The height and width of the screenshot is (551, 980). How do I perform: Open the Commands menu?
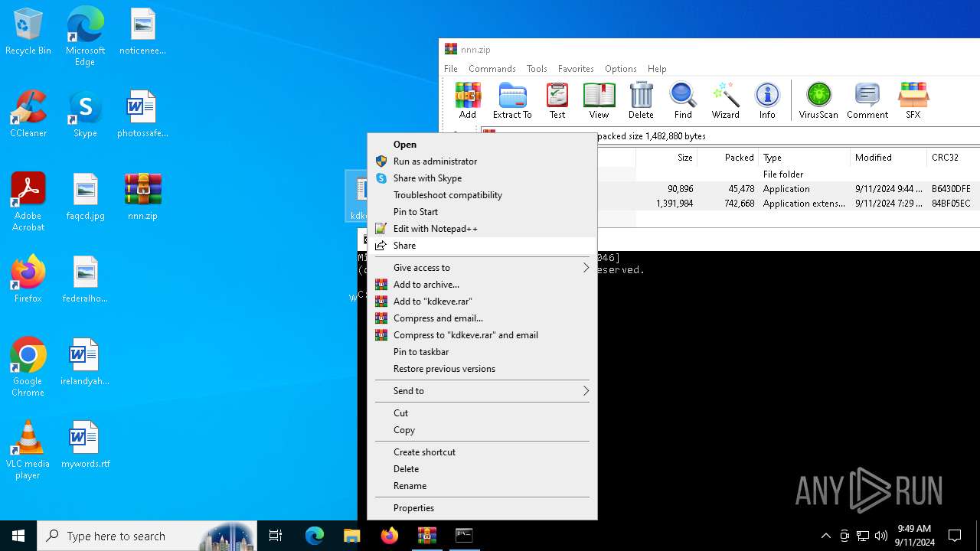(x=492, y=69)
